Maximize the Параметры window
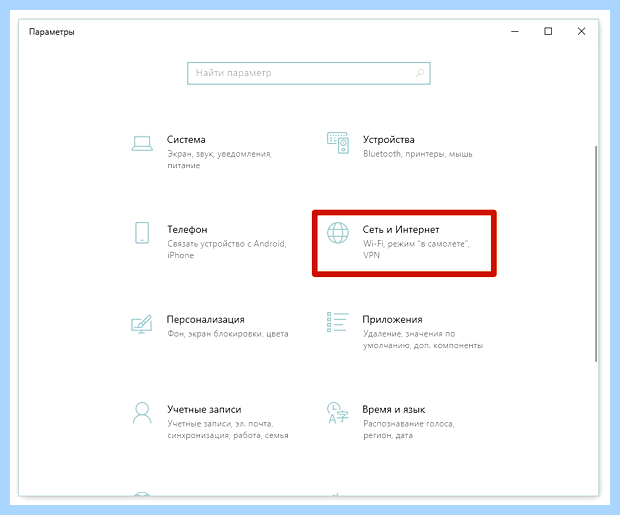 (x=548, y=31)
